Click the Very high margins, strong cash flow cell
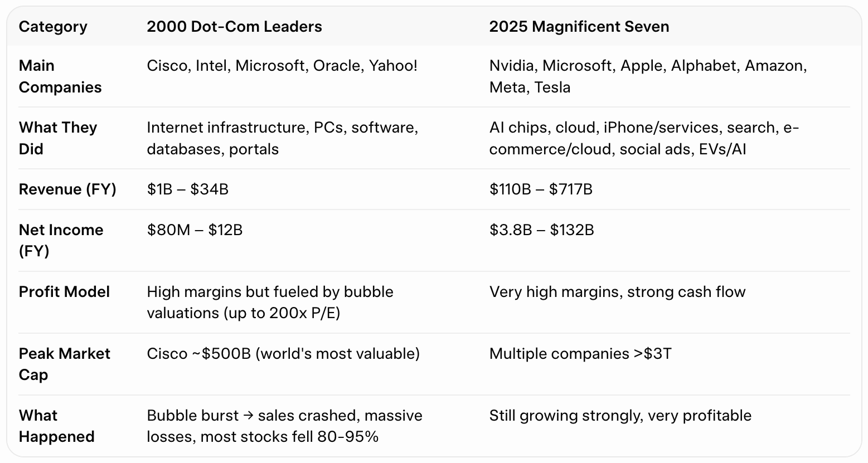The width and height of the screenshot is (868, 463). [x=618, y=292]
